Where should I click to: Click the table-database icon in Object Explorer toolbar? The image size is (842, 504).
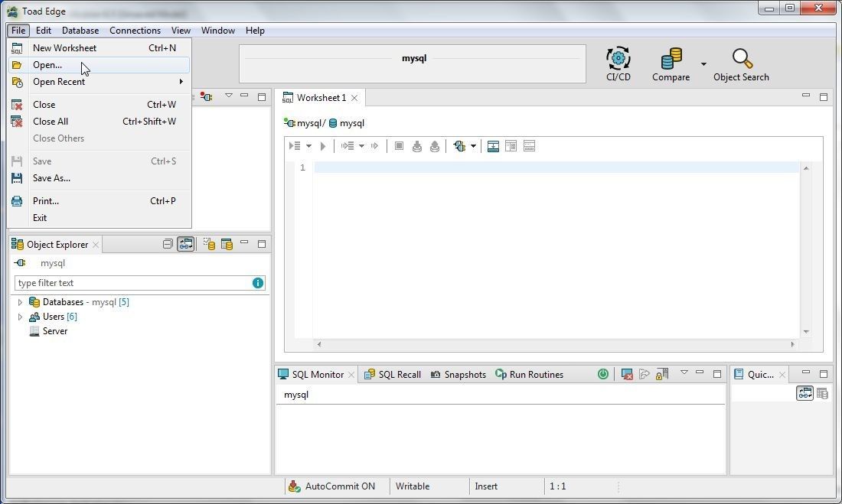(227, 244)
